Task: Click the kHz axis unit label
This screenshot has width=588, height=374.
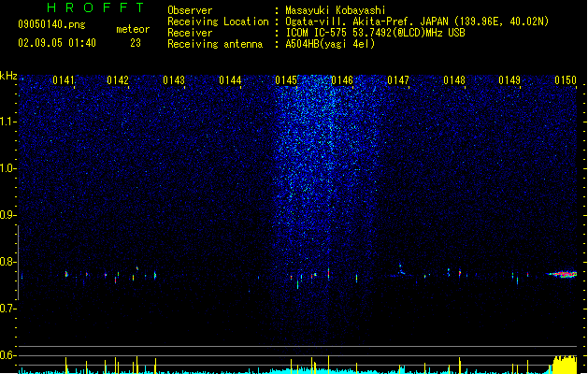Action: click(8, 76)
